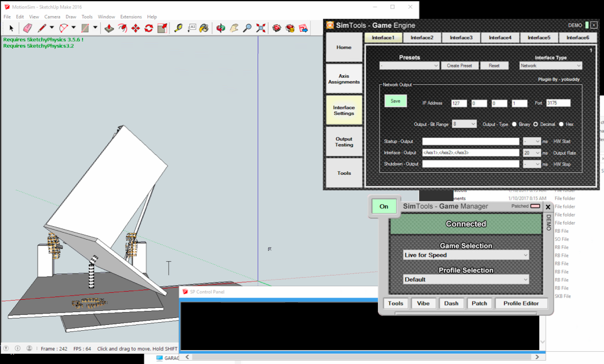Viewport: 604px width, 364px height.
Task: Open the 3D Warehouse toolbar icon
Action: click(277, 28)
